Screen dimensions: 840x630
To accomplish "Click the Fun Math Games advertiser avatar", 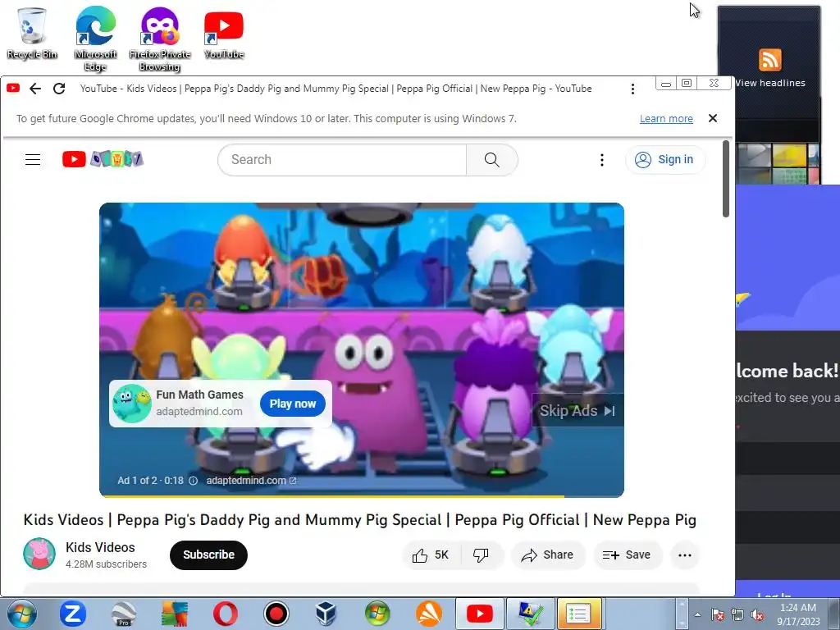I will tap(132, 404).
